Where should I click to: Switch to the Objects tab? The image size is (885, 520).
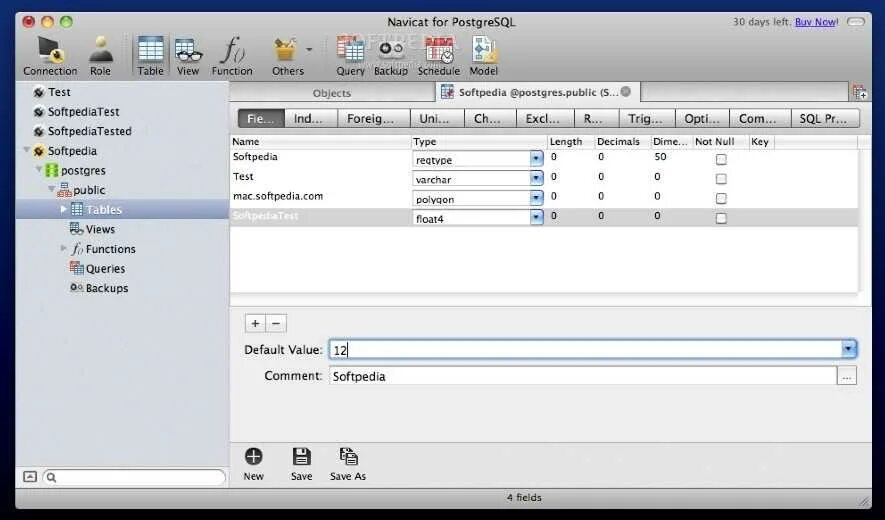[x=332, y=93]
